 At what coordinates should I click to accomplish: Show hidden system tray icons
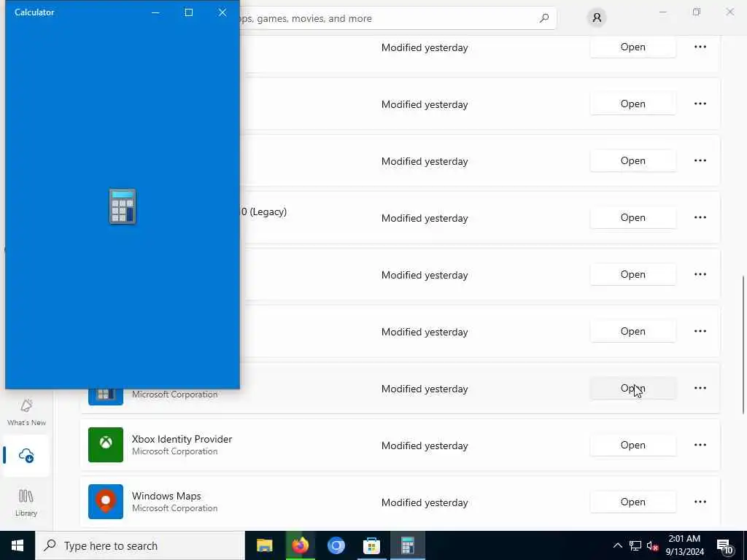(x=617, y=545)
